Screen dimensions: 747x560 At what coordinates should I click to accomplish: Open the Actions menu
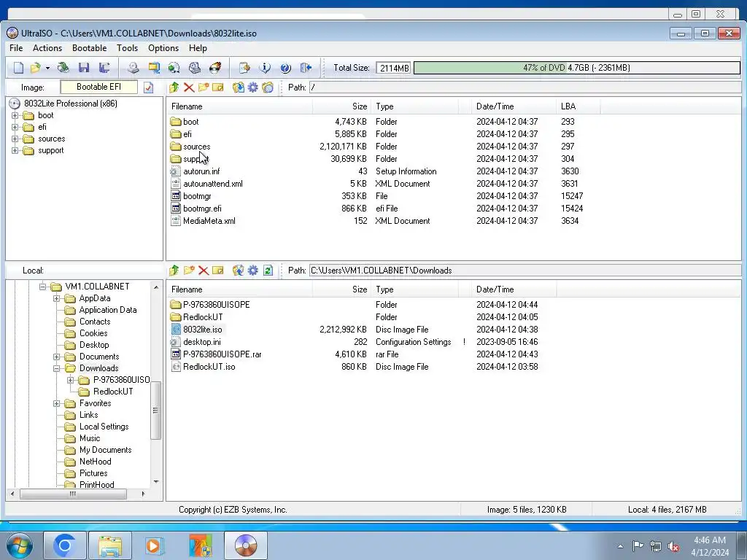[x=47, y=48]
